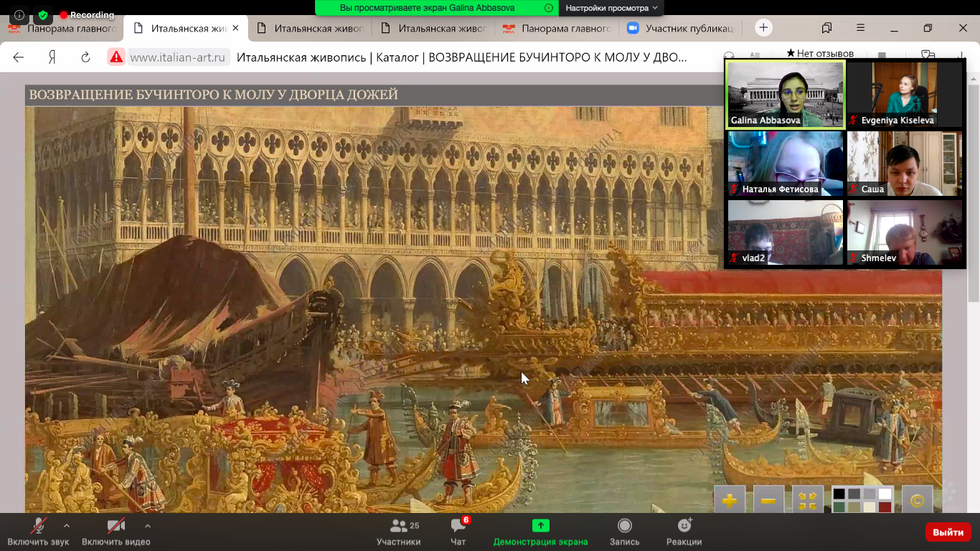Screen dimensions: 980x551
Task: Open the Участники participants panel
Action: click(399, 532)
